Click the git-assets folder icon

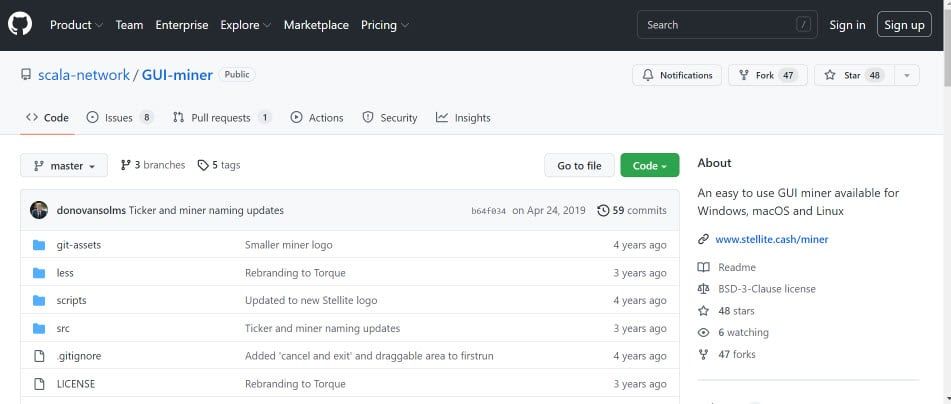pos(39,245)
